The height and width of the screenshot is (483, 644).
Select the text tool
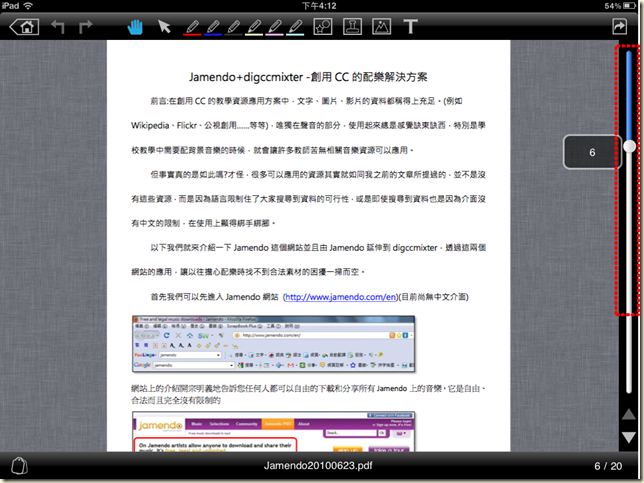tap(410, 27)
